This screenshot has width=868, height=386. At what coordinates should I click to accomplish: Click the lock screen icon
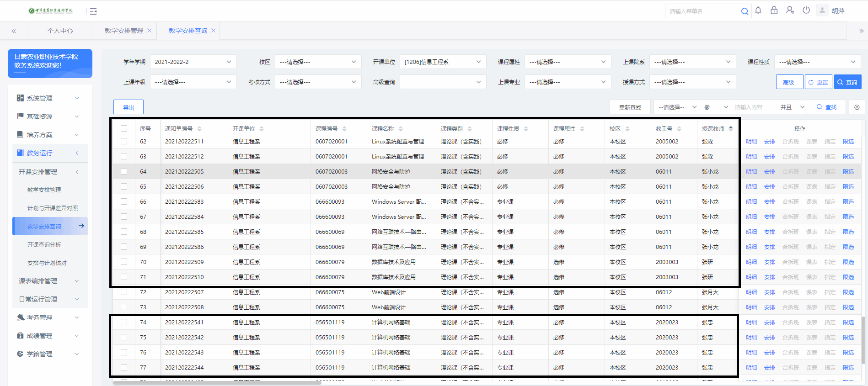coord(774,11)
